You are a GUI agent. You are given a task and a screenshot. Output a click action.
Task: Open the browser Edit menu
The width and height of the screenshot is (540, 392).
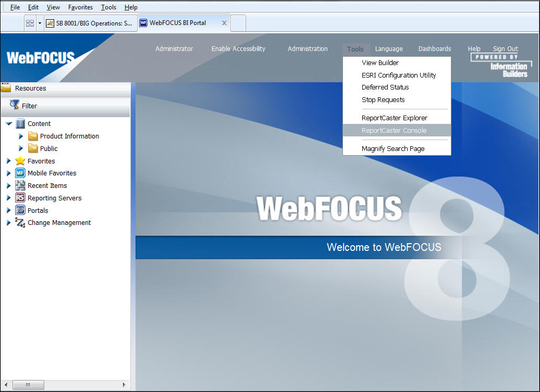click(33, 7)
